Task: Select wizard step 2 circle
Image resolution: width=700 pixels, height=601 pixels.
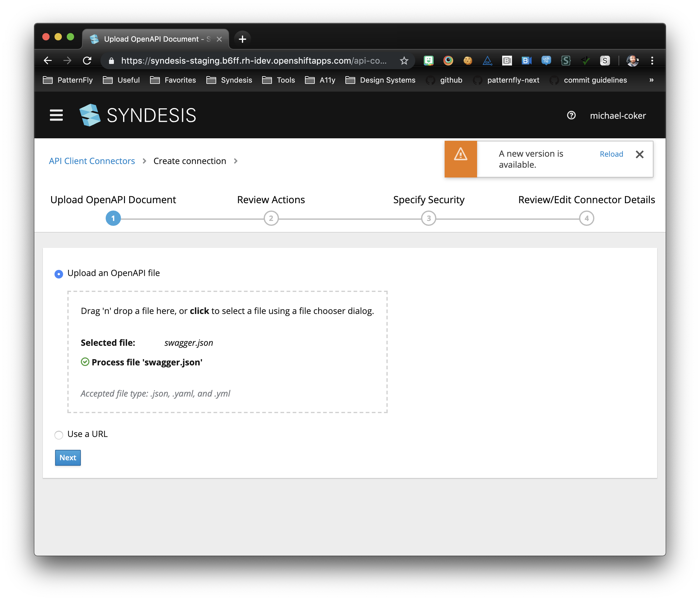Action: 271,218
